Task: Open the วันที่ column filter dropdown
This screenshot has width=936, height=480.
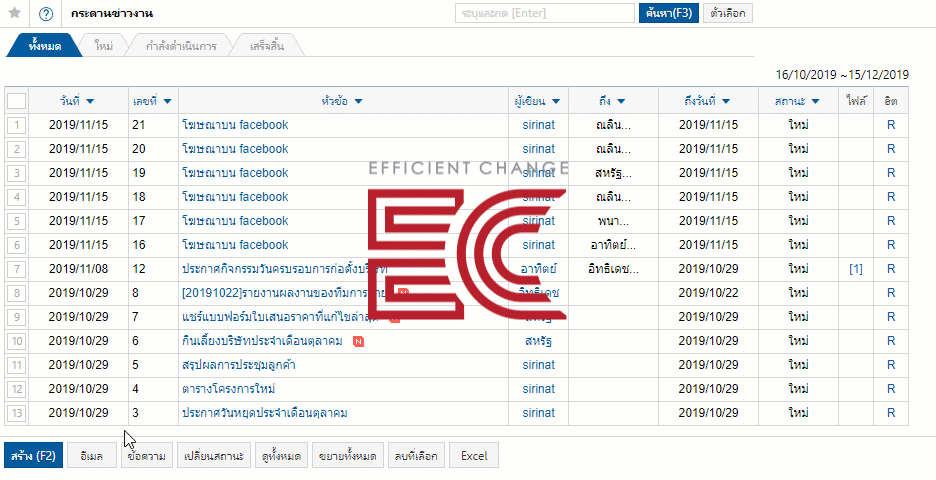Action: click(91, 101)
